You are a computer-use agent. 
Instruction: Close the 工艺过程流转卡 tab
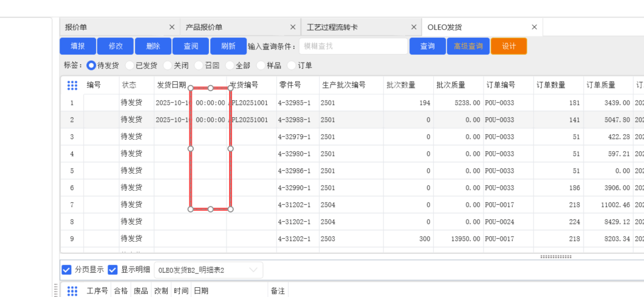click(x=414, y=27)
